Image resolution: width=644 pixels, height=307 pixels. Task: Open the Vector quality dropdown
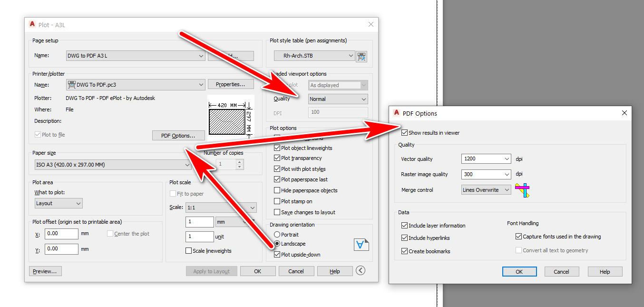(486, 159)
